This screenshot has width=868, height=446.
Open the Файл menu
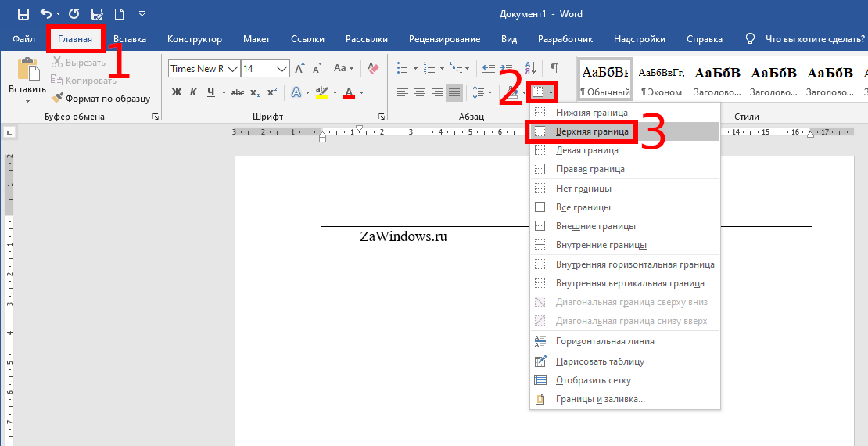coord(23,39)
